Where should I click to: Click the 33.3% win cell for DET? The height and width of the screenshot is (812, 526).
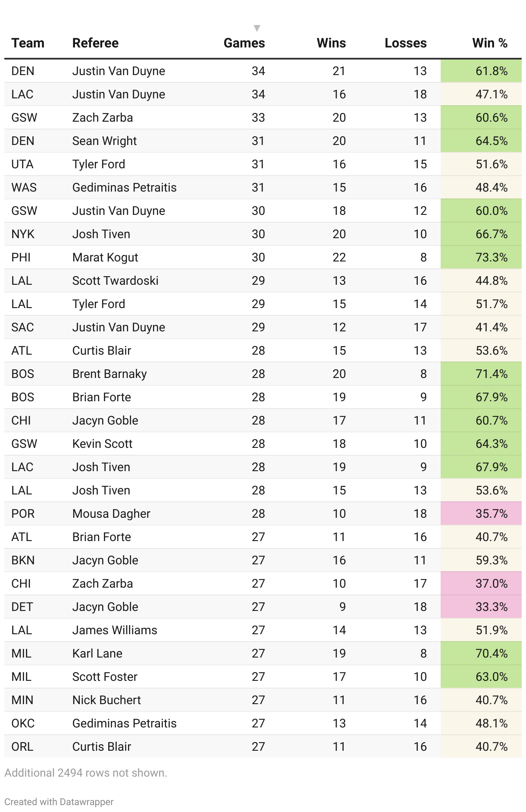pos(481,607)
